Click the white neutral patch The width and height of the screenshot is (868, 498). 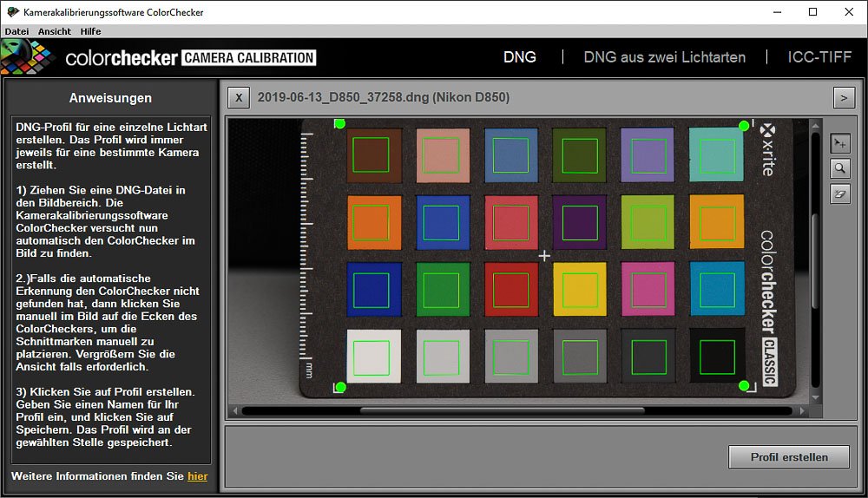(x=373, y=357)
